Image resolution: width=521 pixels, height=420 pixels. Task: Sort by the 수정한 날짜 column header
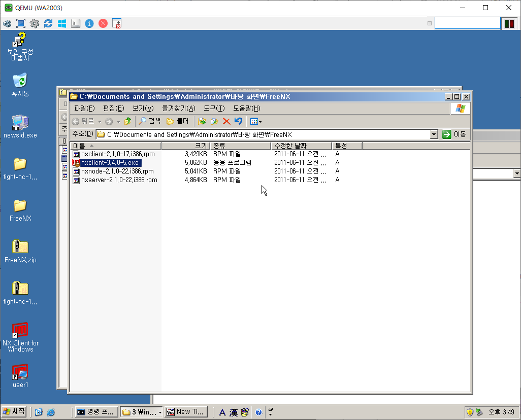[301, 146]
